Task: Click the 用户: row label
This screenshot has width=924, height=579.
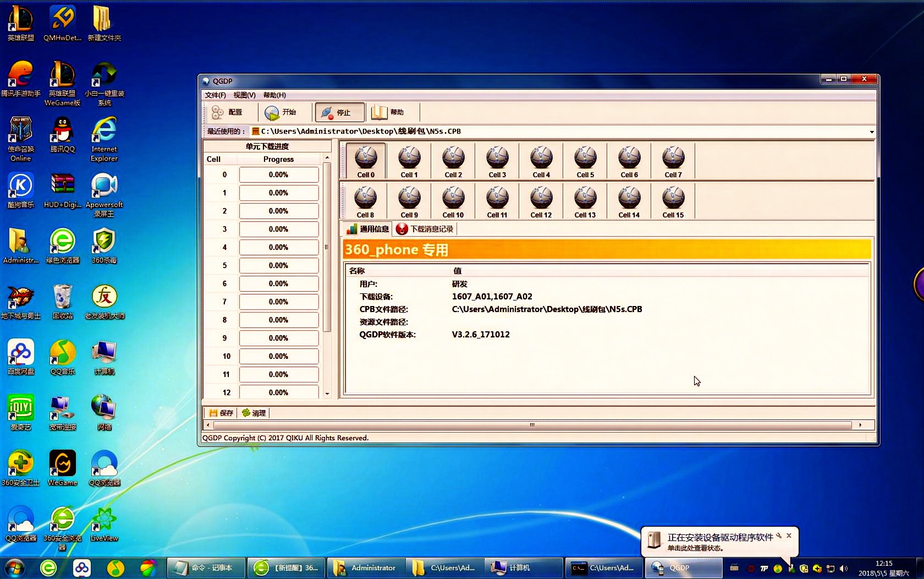Action: click(368, 284)
